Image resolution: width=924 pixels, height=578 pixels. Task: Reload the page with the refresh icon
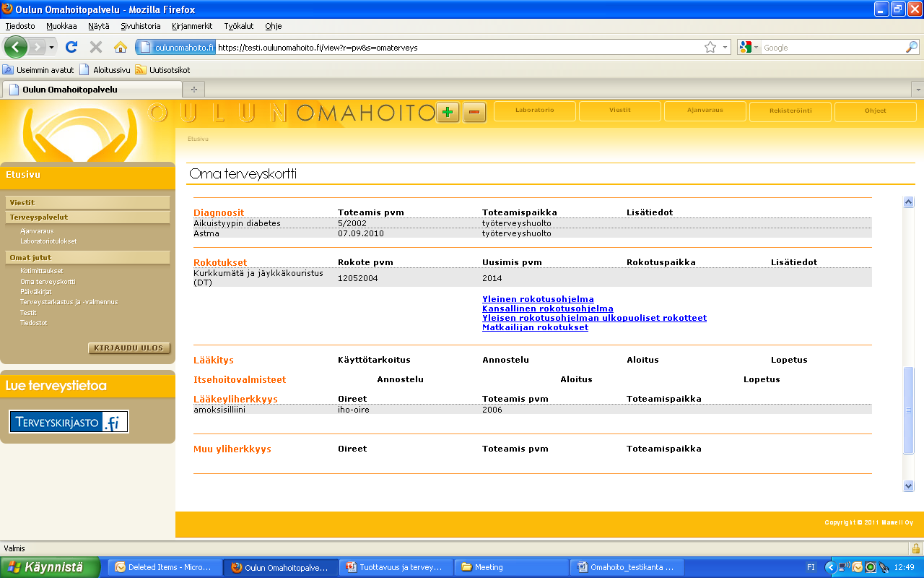(71, 47)
